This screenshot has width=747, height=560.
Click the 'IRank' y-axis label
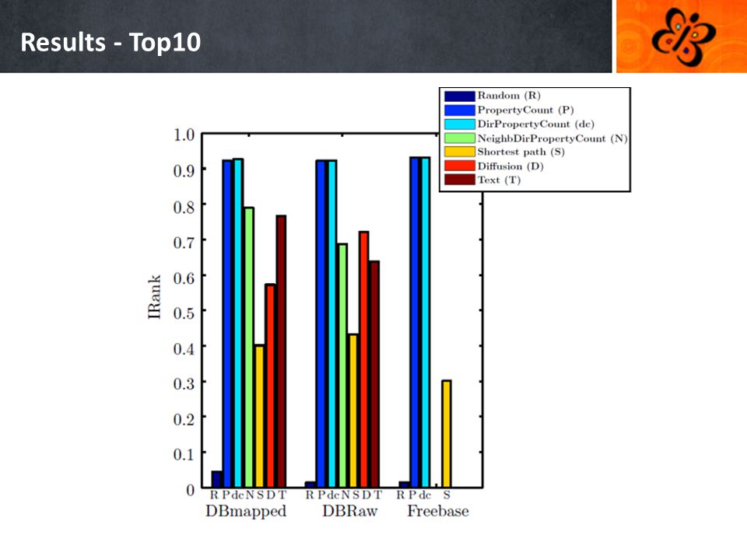coord(154,296)
